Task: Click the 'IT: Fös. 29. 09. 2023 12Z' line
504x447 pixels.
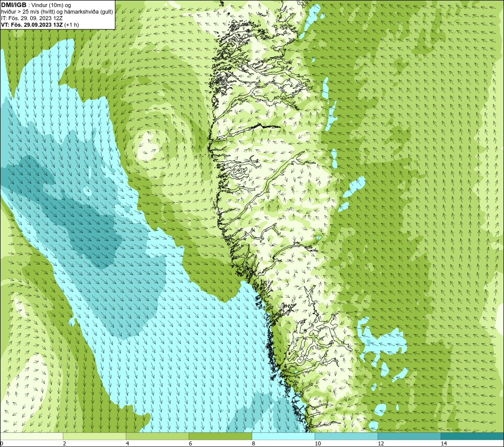Action: 32,18
